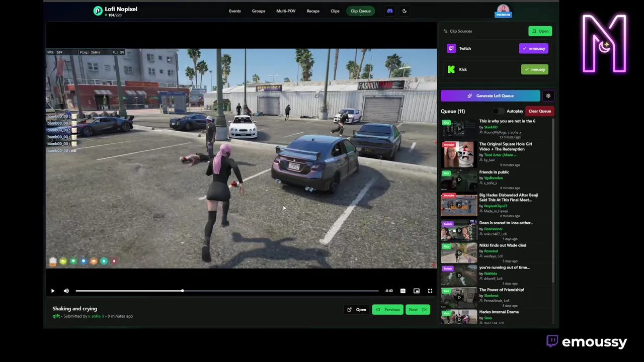This screenshot has width=644, height=362.
Task: Open NopixelClips25 creator link
Action: (x=496, y=206)
